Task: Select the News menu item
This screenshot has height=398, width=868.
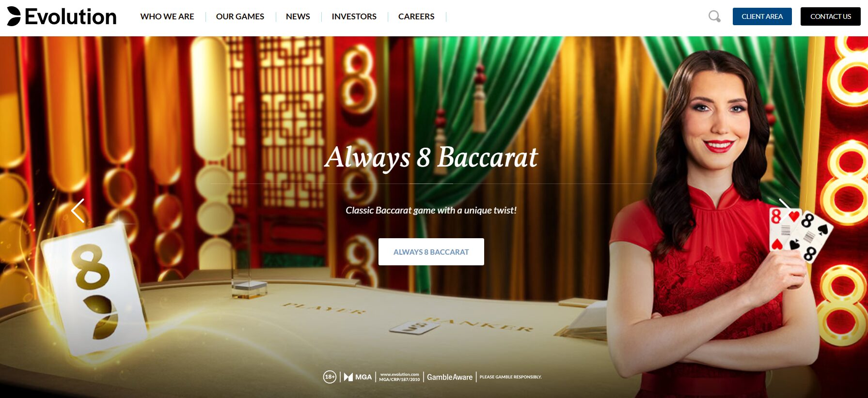Action: click(x=298, y=16)
